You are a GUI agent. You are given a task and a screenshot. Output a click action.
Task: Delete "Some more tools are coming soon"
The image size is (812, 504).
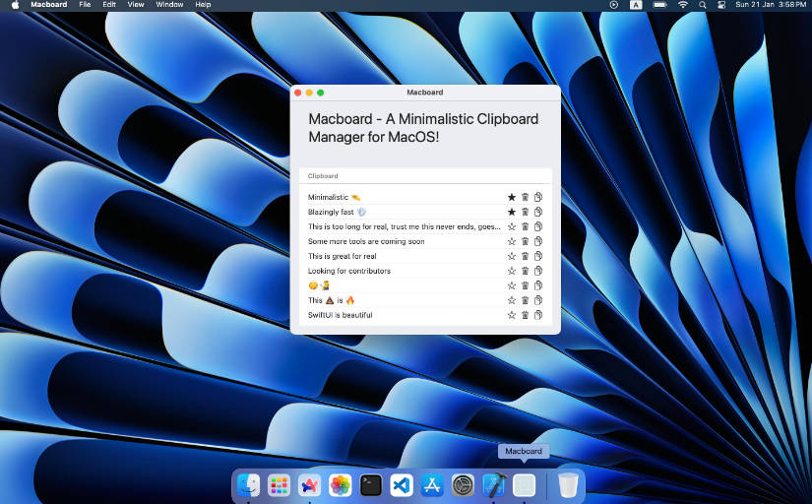526,241
